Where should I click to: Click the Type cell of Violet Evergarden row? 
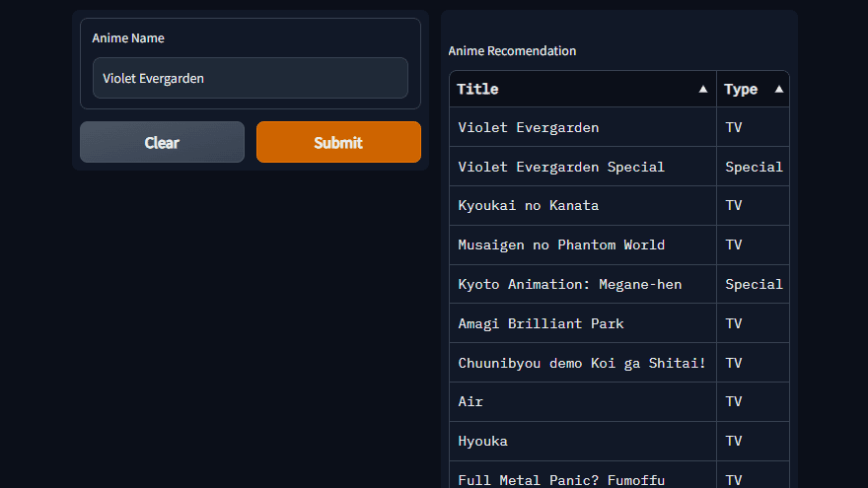pos(753,127)
